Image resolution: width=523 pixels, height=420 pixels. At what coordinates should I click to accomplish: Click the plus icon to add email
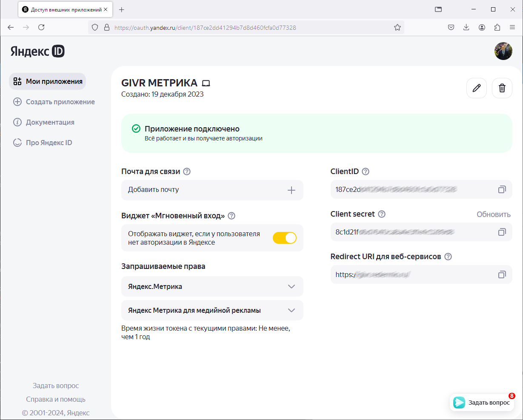(x=292, y=190)
